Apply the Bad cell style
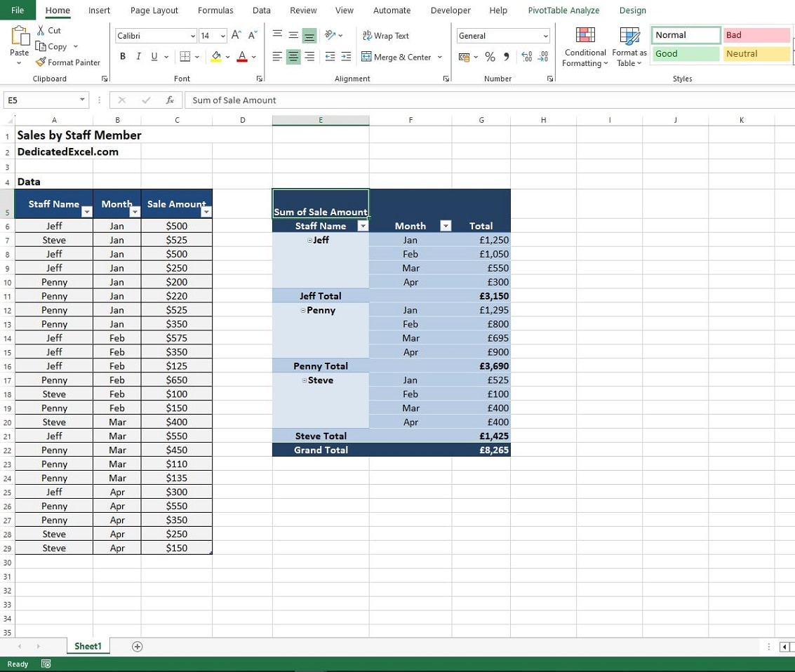 [755, 34]
